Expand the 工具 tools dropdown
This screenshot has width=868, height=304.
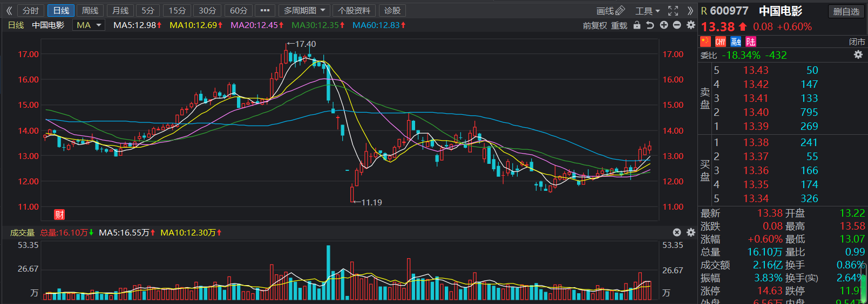coord(647,11)
